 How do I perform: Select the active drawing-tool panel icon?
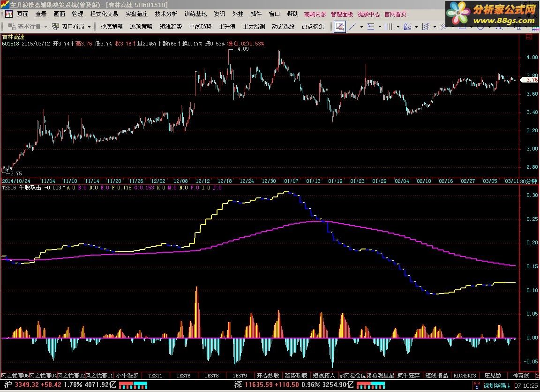(339, 27)
